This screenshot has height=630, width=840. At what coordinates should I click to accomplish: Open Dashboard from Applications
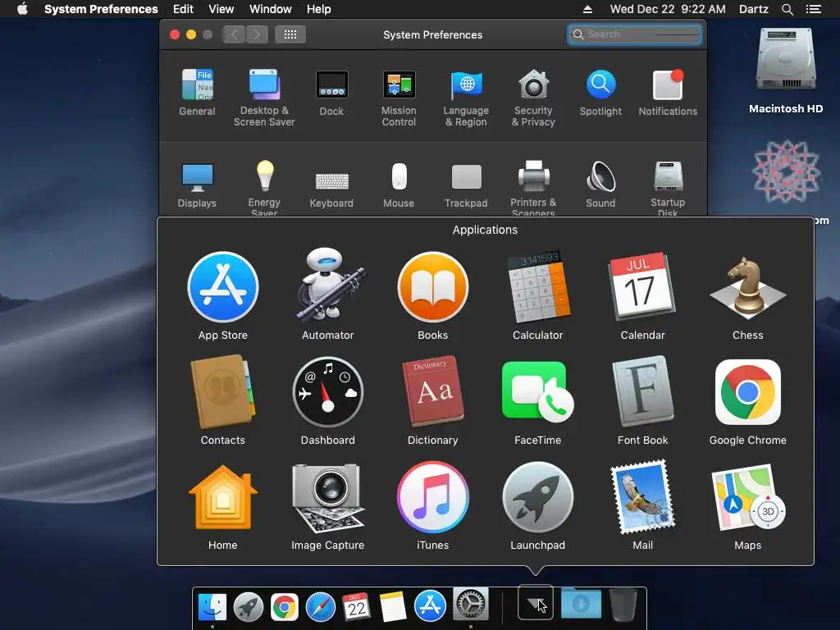[x=328, y=393]
